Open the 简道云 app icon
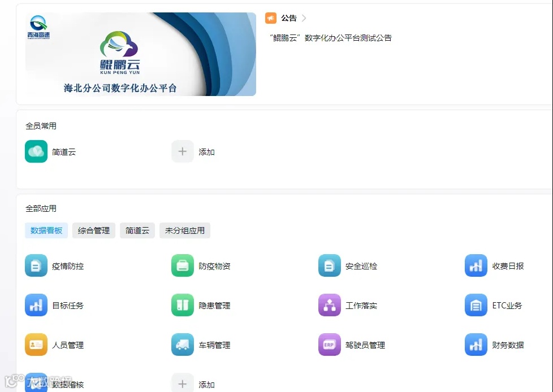Image resolution: width=553 pixels, height=392 pixels. 36,151
